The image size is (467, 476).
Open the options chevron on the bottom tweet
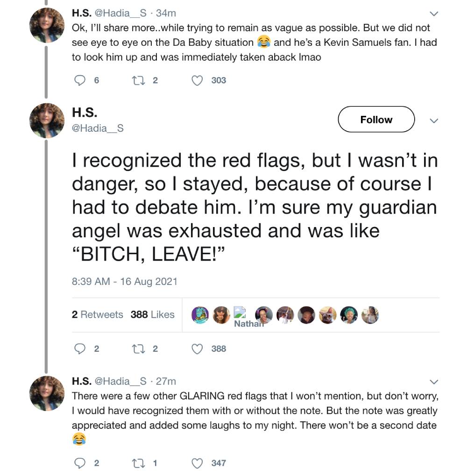pyautogui.click(x=434, y=382)
